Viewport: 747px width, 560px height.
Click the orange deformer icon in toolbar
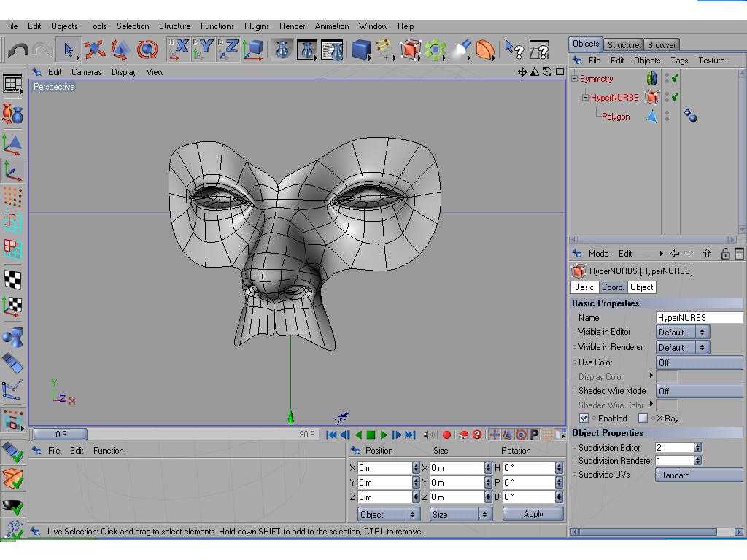click(485, 50)
